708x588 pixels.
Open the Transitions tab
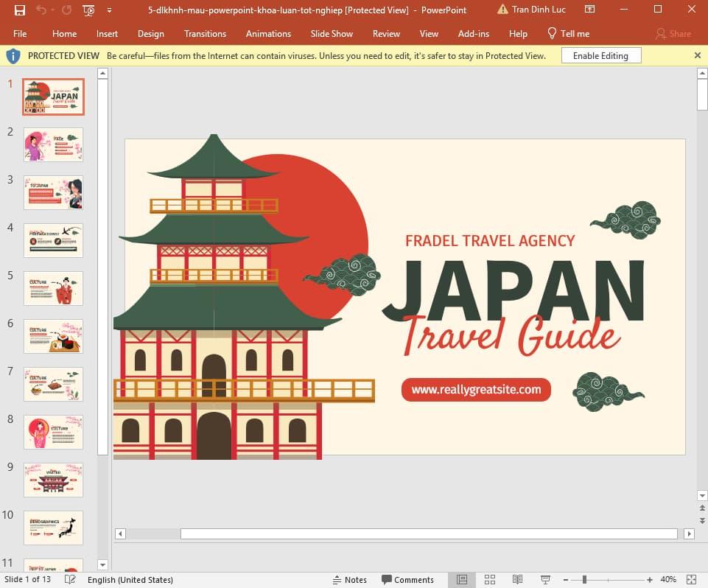click(205, 34)
